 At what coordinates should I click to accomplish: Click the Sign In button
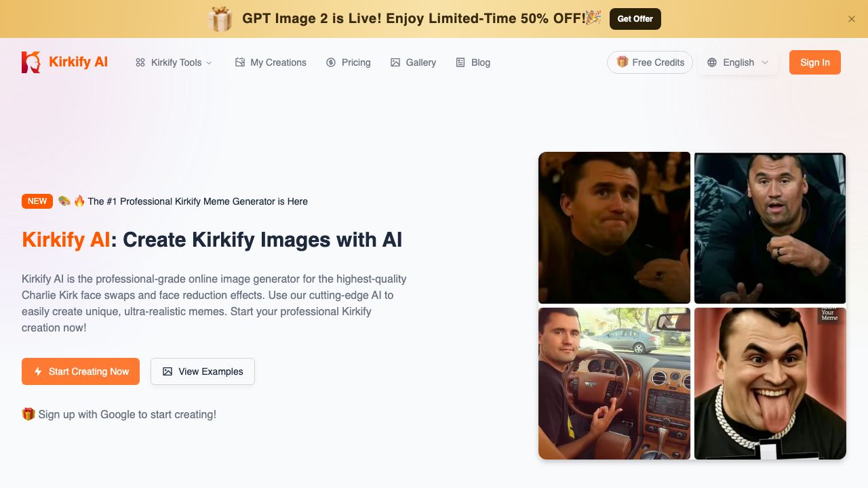pos(815,62)
